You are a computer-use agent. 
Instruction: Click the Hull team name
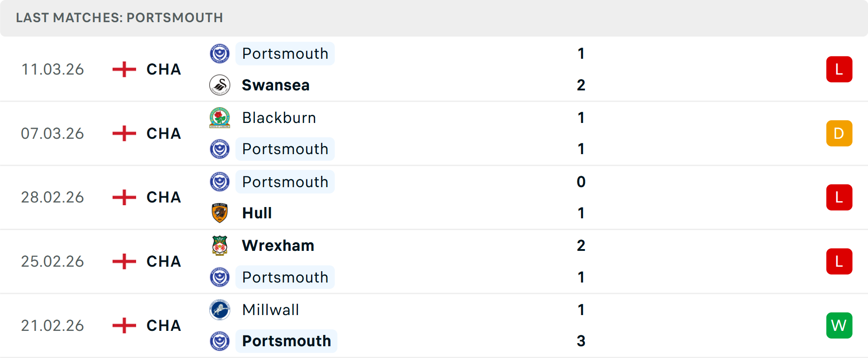tap(256, 213)
